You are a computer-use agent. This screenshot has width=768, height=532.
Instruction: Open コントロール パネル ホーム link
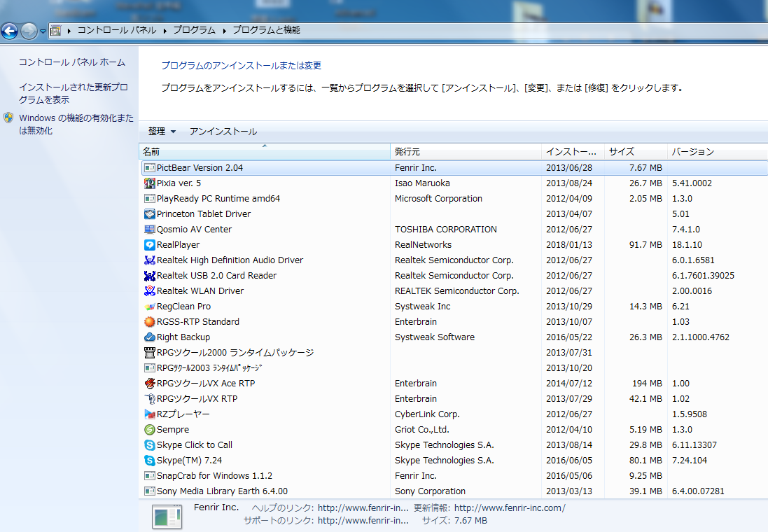[x=72, y=62]
